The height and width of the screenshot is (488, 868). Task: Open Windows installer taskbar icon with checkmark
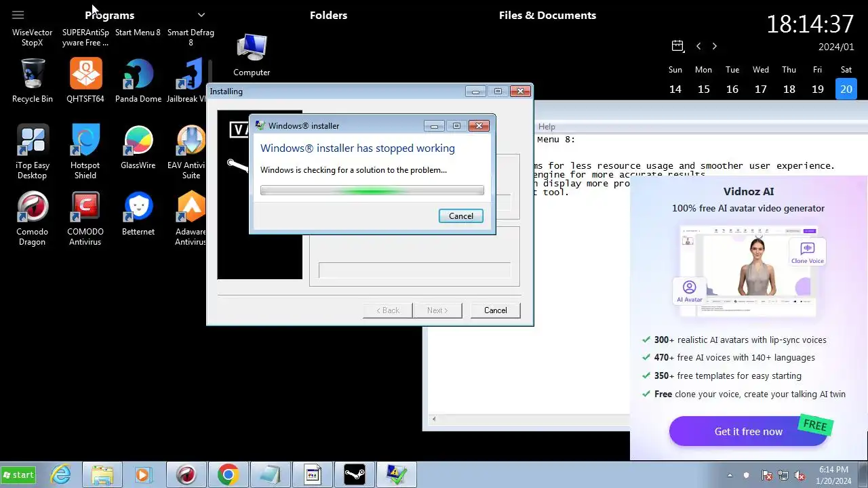397,474
